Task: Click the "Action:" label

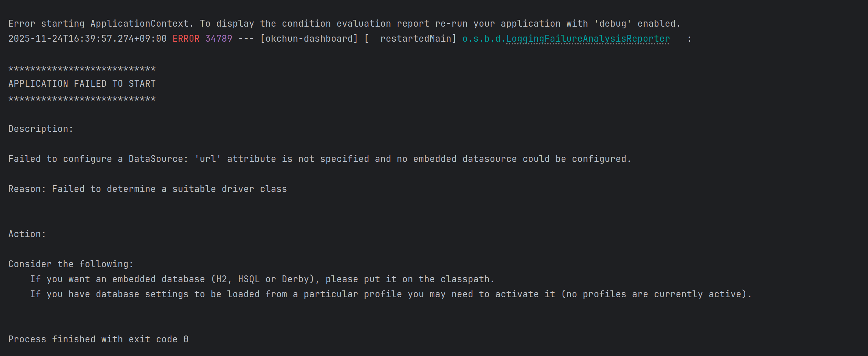Action: coord(27,234)
